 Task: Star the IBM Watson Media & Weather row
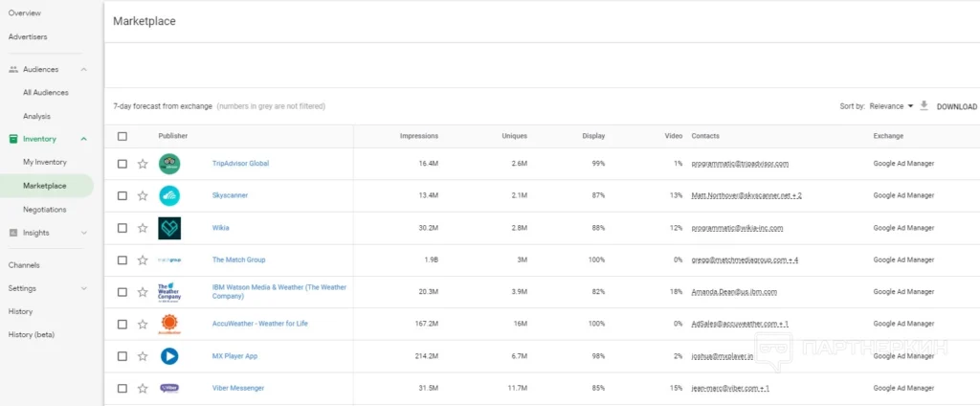143,292
